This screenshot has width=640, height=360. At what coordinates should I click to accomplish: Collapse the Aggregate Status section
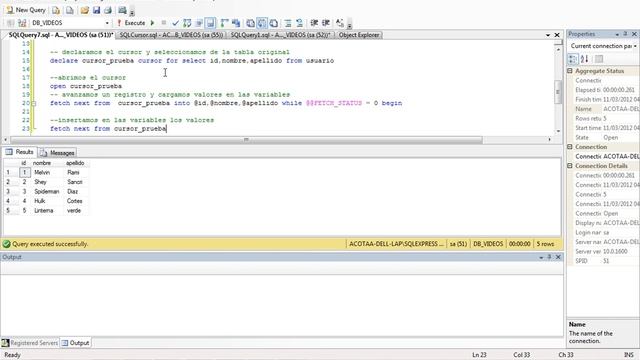[x=570, y=71]
